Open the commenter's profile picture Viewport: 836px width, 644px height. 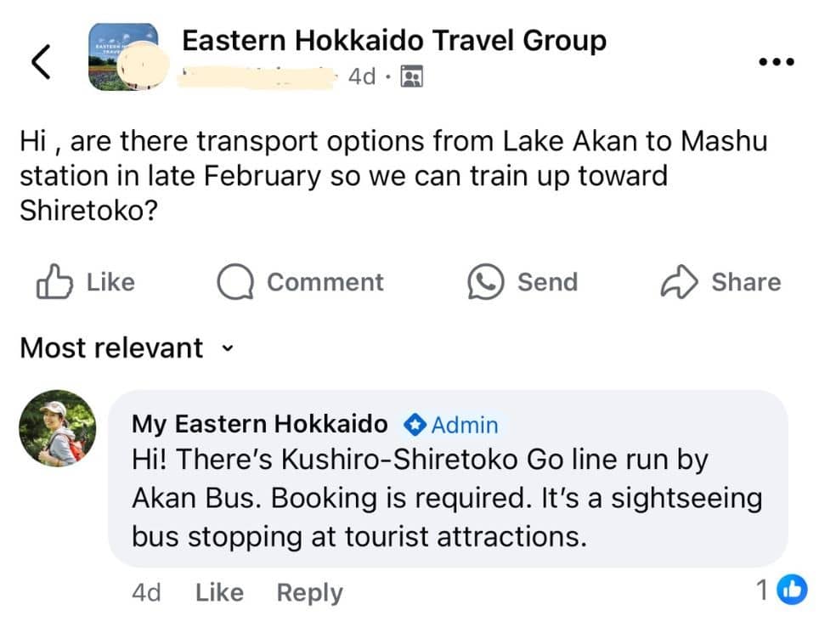[x=58, y=428]
